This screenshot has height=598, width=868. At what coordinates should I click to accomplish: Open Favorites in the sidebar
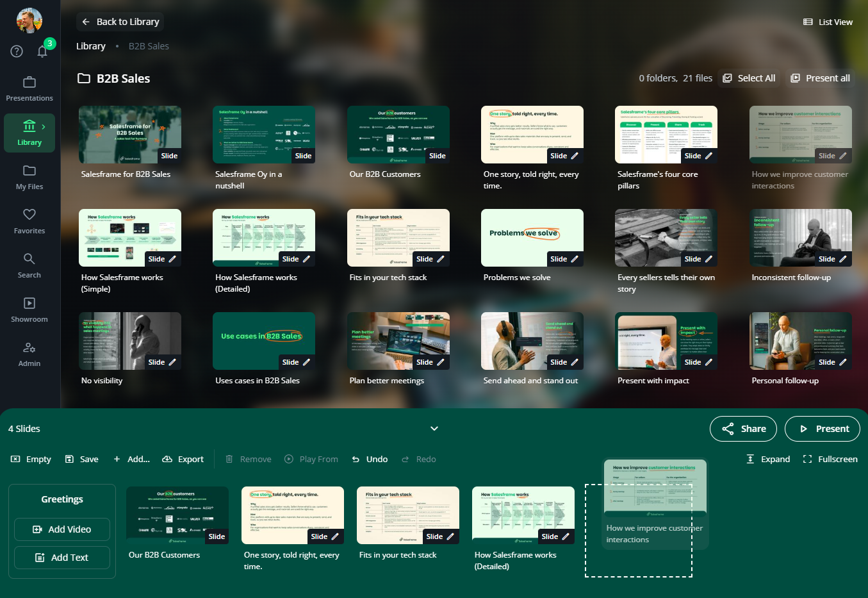(29, 221)
